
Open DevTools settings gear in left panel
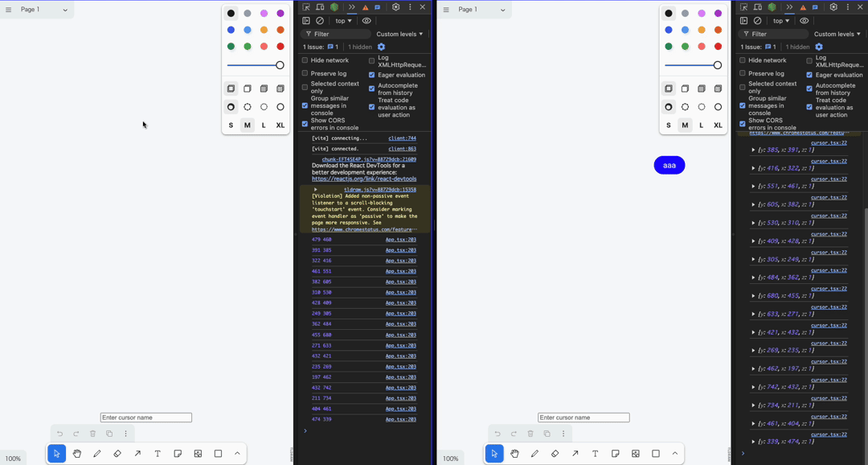[x=395, y=7]
